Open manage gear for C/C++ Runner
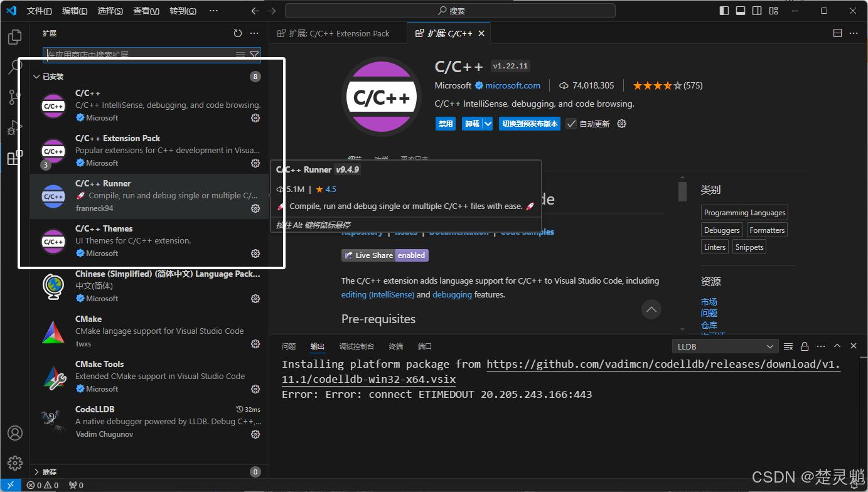 (x=255, y=208)
